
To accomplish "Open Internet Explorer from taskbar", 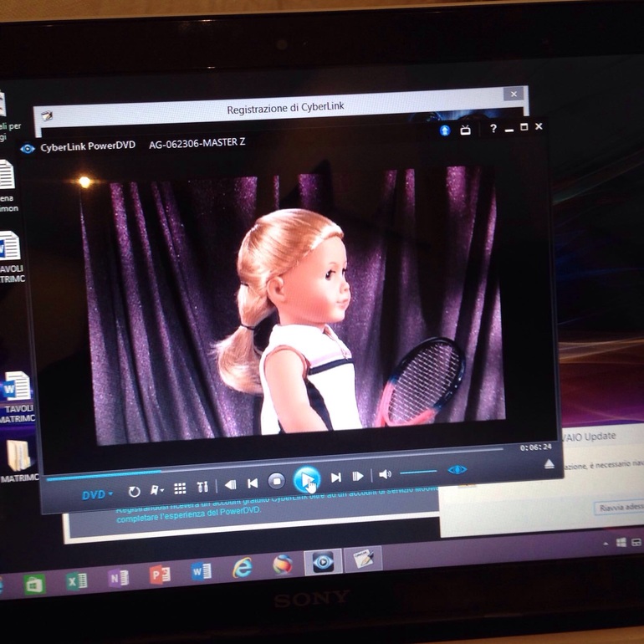I will (243, 568).
